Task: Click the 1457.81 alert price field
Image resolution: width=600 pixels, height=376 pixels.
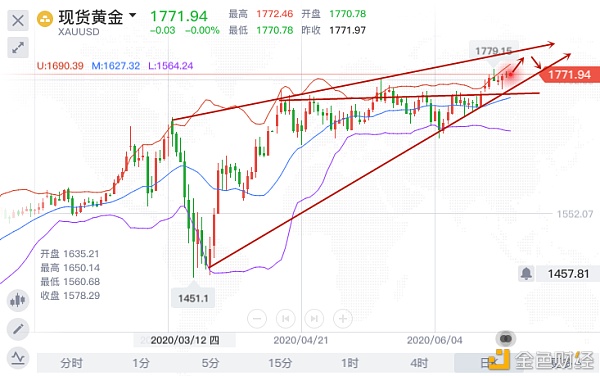Action: pos(568,274)
